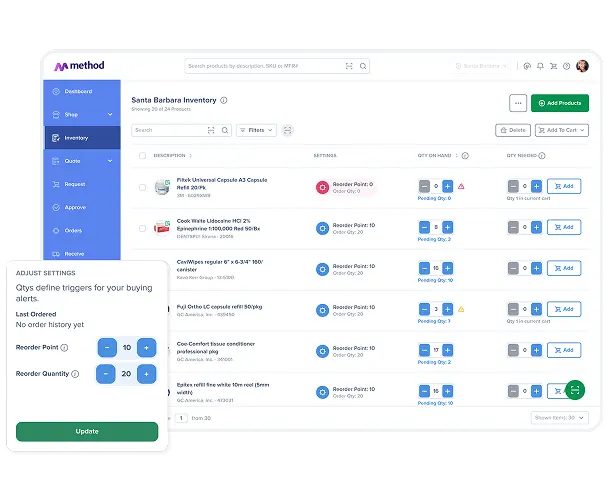Decrease Qty On Hand for CaviWipes row
This screenshot has width=608, height=500.
pos(424,268)
